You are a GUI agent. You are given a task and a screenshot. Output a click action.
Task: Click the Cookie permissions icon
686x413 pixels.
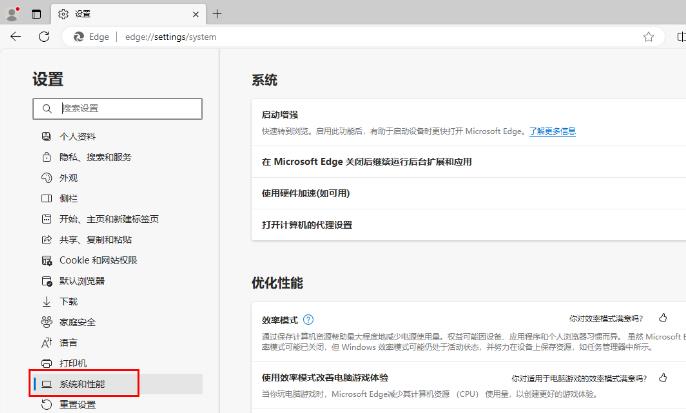46,261
